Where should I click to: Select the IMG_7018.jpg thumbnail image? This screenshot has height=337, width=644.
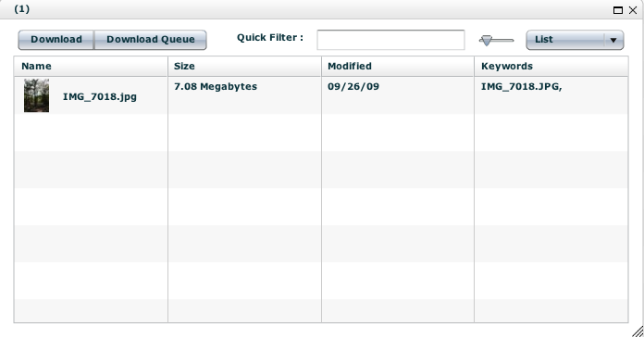click(37, 95)
